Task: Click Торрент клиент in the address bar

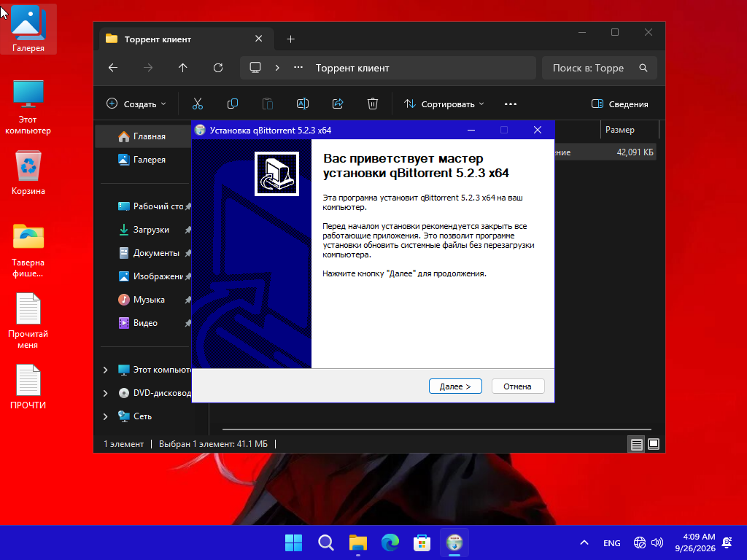Action: pyautogui.click(x=352, y=68)
